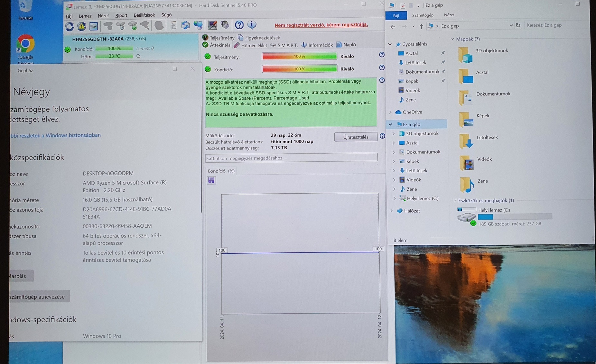This screenshot has width=596, height=364.
Task: Collapse the Eszközök és meghajtók group
Action: (x=454, y=200)
